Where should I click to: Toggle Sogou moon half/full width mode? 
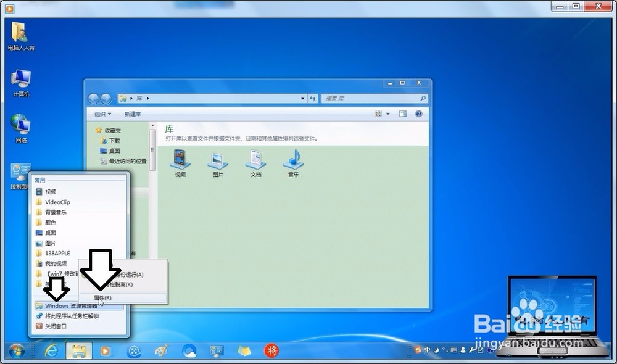tap(436, 349)
